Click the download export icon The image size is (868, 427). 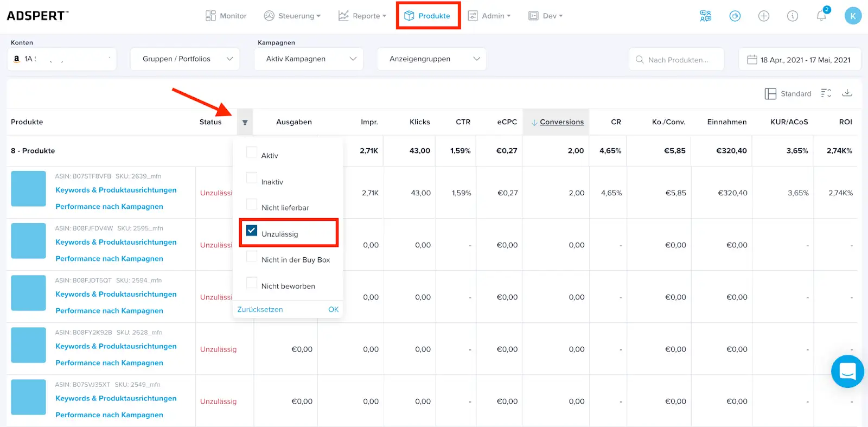(847, 93)
